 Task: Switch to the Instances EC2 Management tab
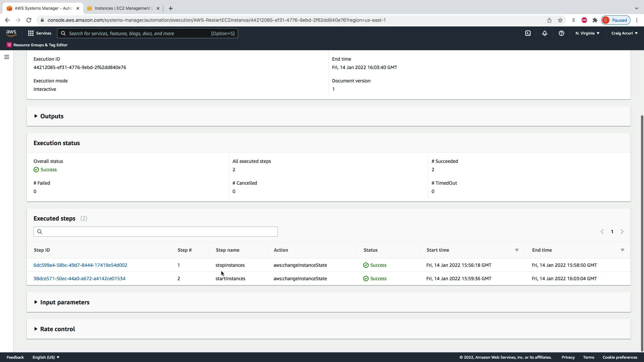[x=123, y=8]
